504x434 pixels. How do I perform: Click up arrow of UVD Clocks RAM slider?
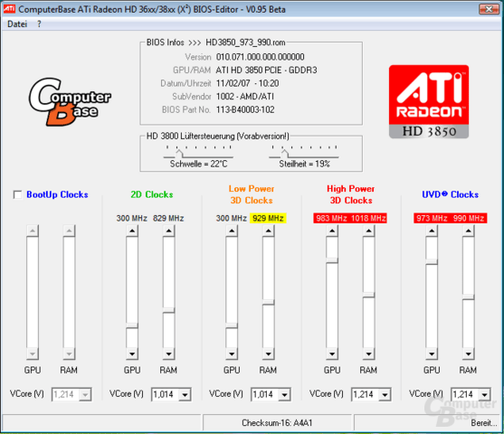pos(469,231)
